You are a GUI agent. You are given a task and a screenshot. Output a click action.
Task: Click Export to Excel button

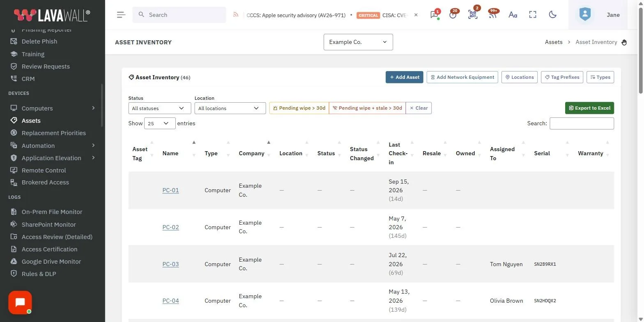point(589,108)
